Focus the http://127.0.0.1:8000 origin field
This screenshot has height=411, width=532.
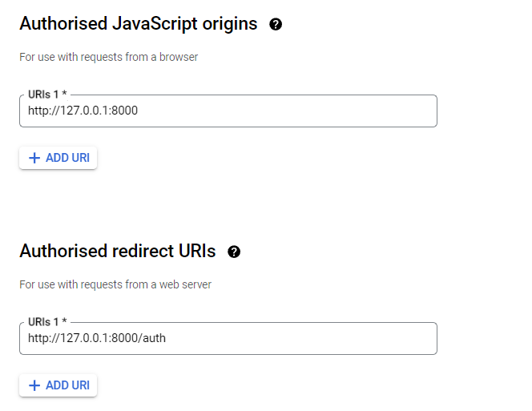tap(228, 111)
